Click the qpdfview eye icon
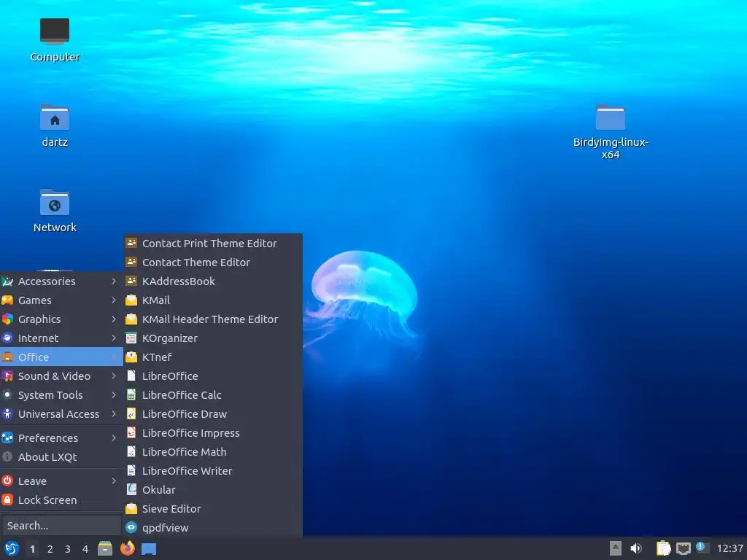 coord(131,528)
